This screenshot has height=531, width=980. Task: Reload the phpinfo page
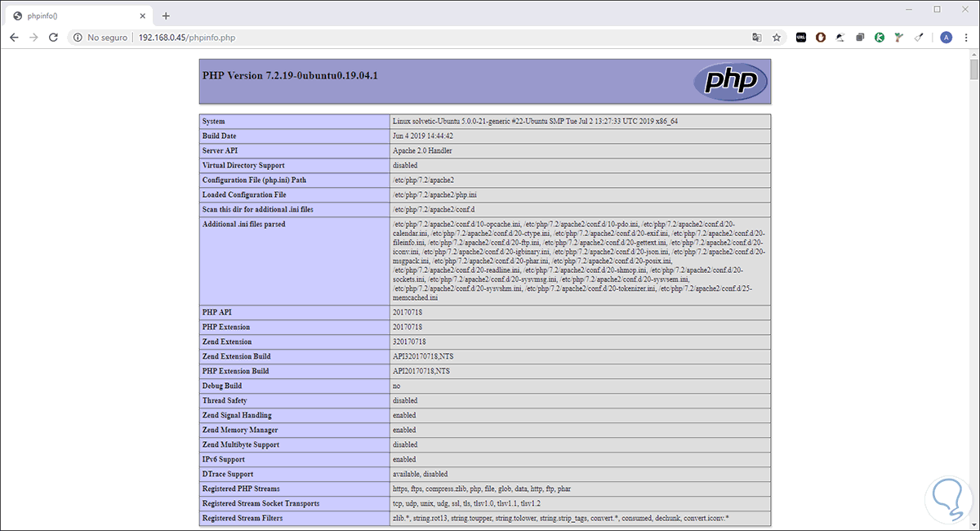click(54, 38)
